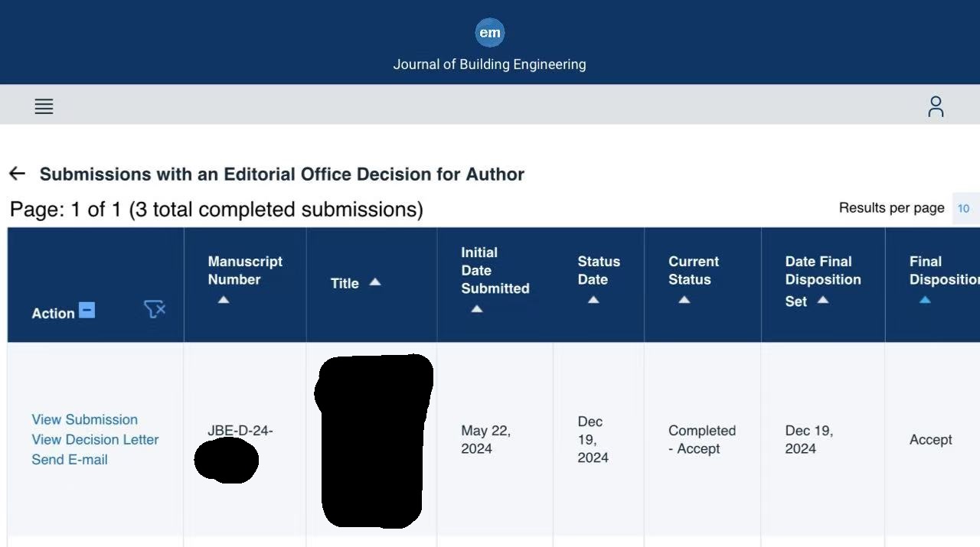Open the View Decision Letter link
Viewport: 980px width, 547px height.
click(95, 439)
